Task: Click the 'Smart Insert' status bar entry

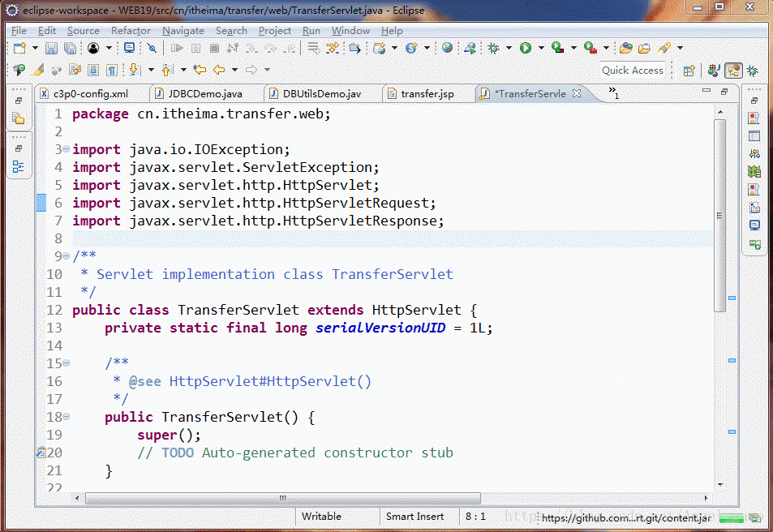Action: pos(414,517)
